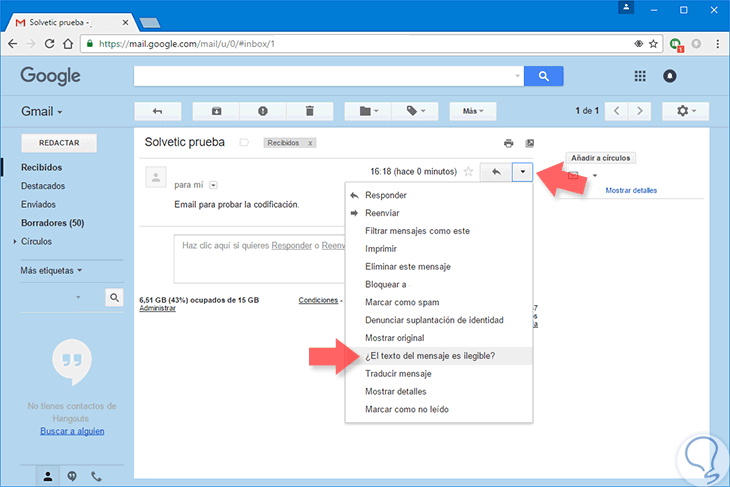Archive the message toolbar icon
Viewport: 730px width, 487px height.
[x=216, y=111]
